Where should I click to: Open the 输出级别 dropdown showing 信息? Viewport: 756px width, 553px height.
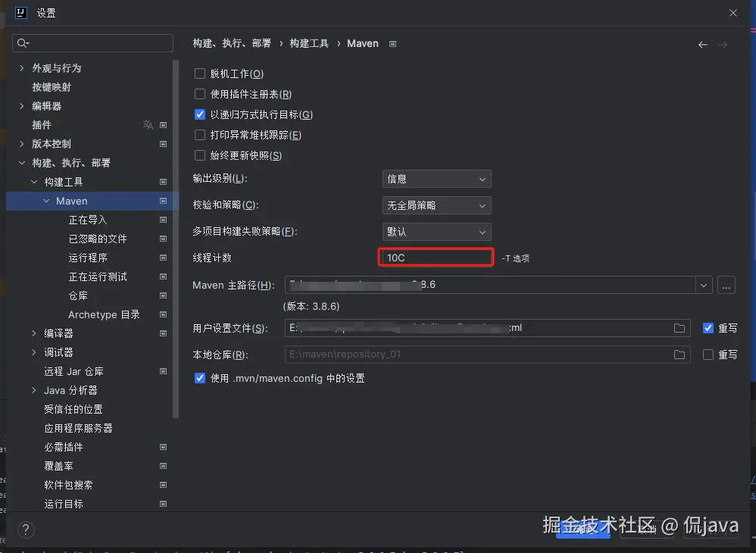(436, 179)
